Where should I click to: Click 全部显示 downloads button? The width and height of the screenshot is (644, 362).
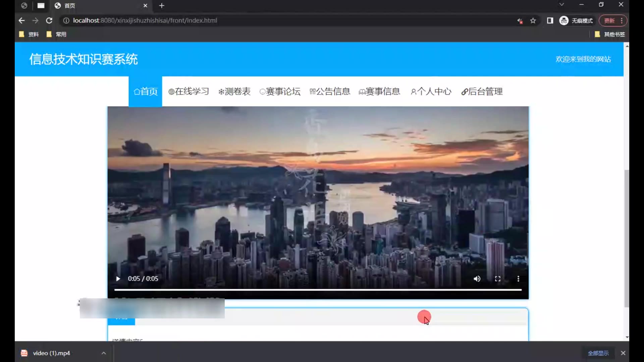click(598, 353)
